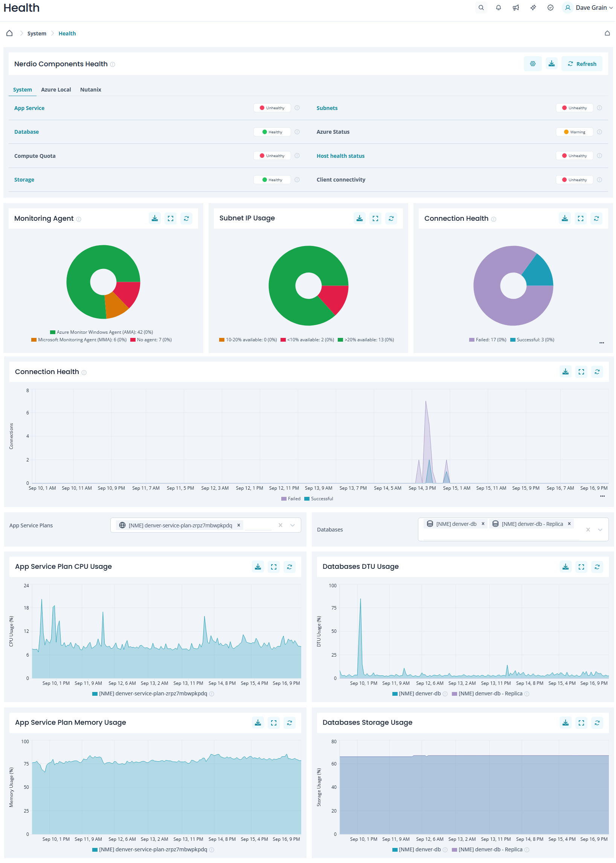Viewport: 616px width, 863px height.
Task: Refresh App Service Plan Memory Usage chart
Action: coord(290,723)
